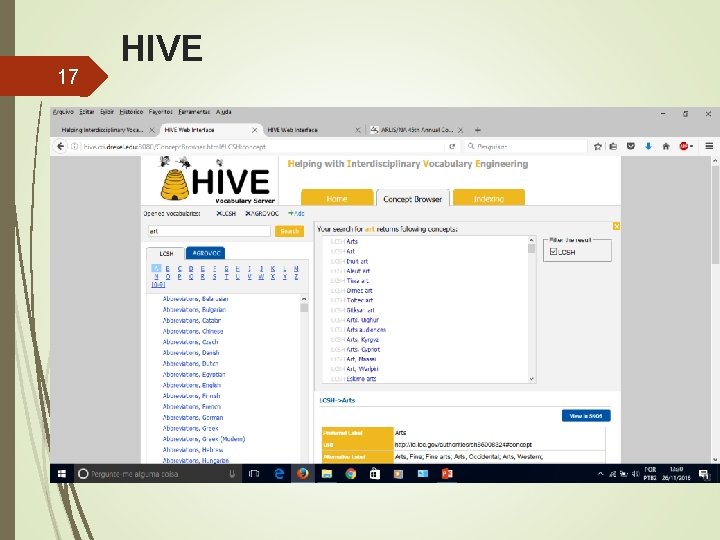Open a new browser tab with plus
This screenshot has height=540, width=720.
coord(478,130)
